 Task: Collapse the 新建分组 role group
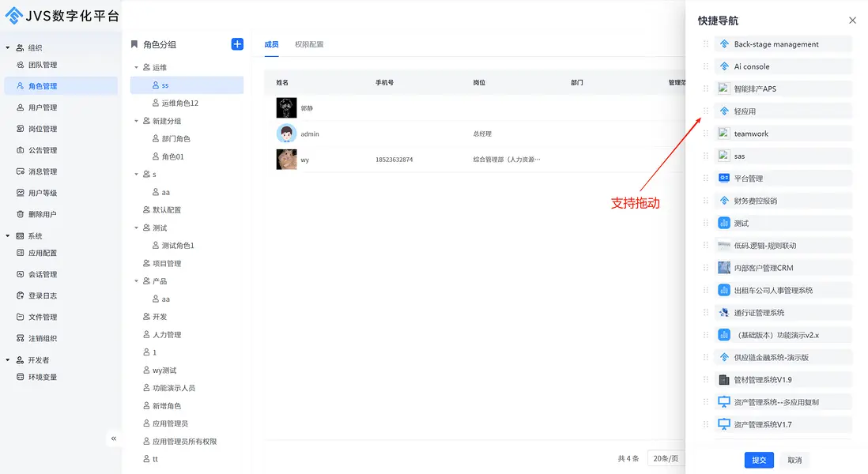point(136,121)
